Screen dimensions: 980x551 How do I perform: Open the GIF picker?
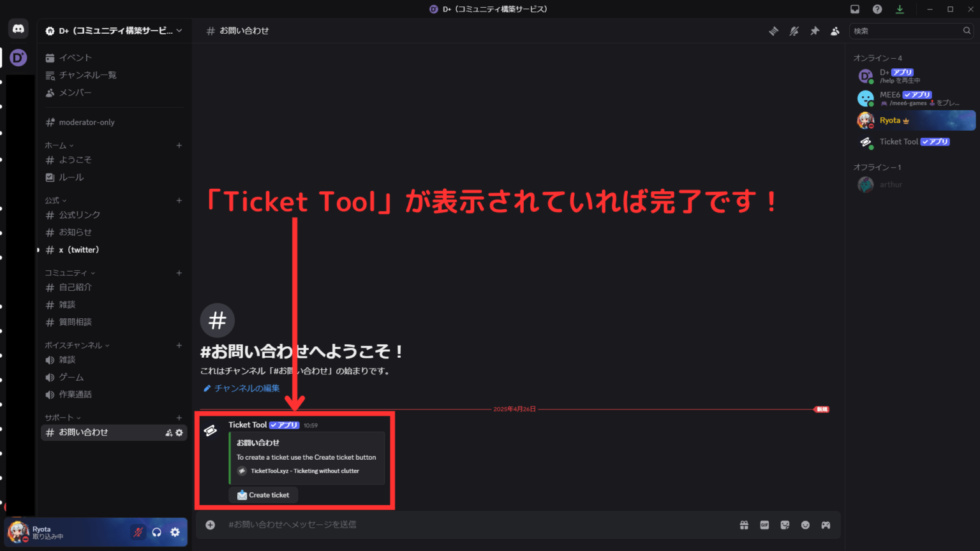pyautogui.click(x=764, y=524)
